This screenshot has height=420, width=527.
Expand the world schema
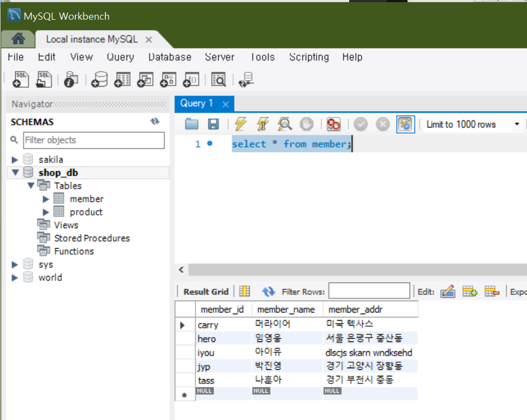(x=15, y=278)
